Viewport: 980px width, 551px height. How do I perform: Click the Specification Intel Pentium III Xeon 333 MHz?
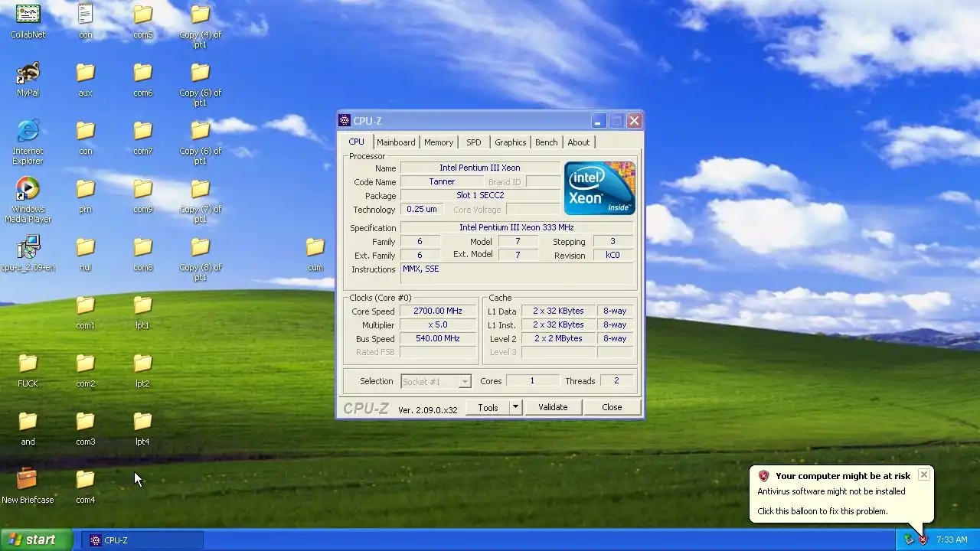tap(517, 227)
